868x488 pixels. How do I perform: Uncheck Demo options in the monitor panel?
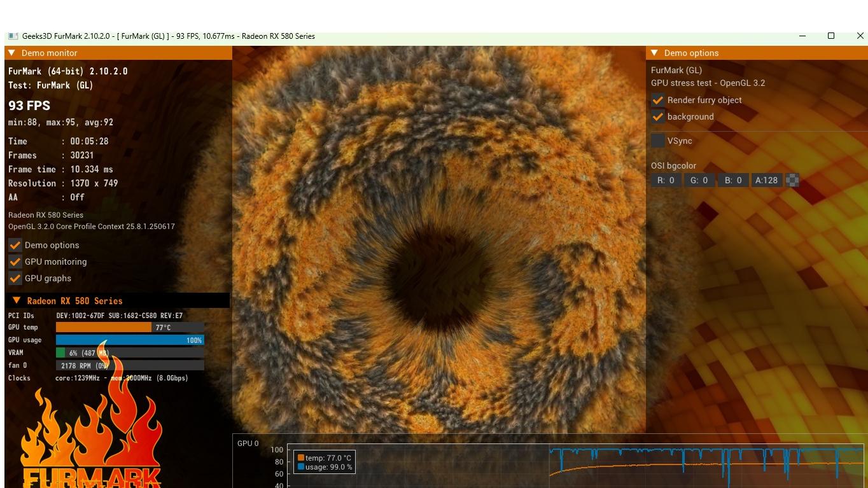click(x=15, y=245)
